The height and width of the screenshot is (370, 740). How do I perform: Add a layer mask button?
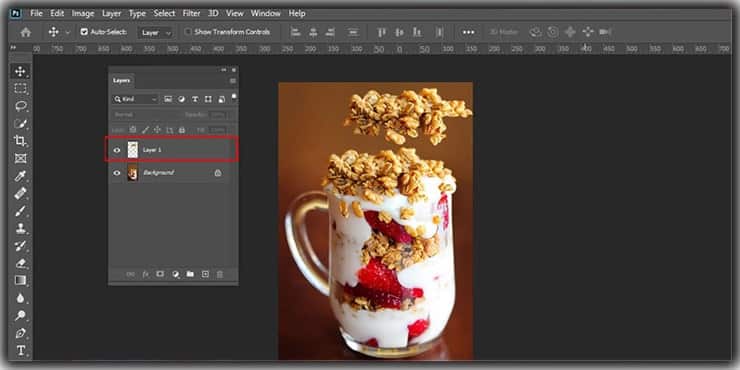click(160, 274)
